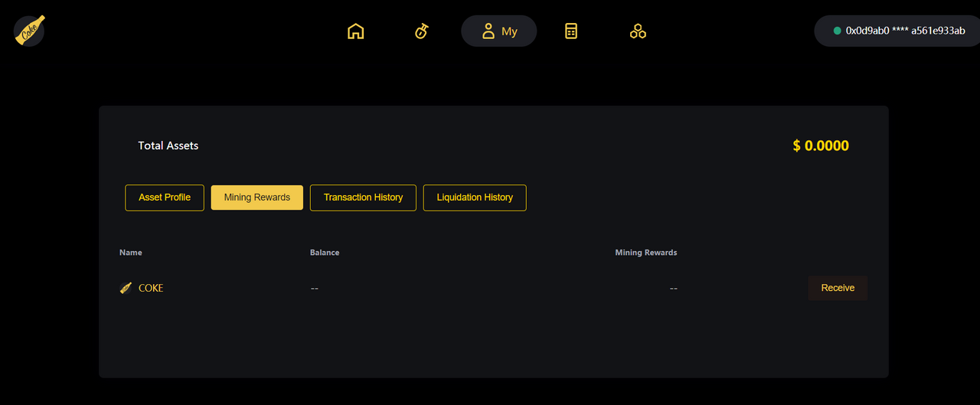This screenshot has height=405, width=980.
Task: Click the COKE token bottle icon
Action: click(126, 288)
